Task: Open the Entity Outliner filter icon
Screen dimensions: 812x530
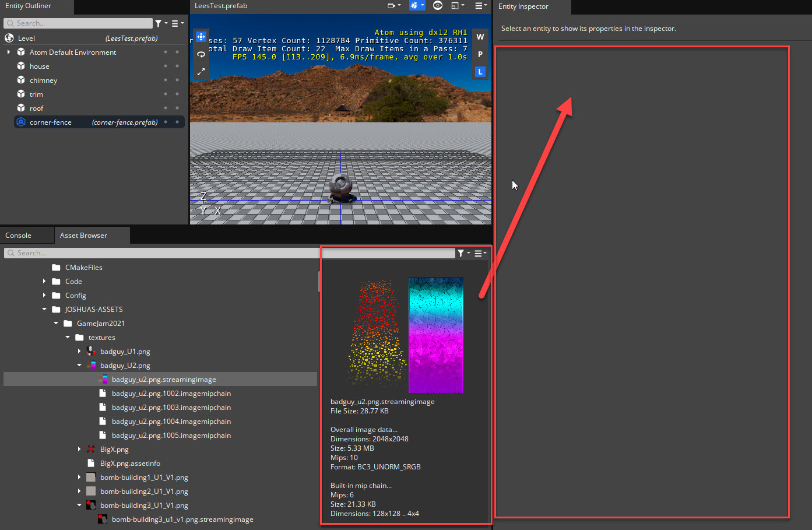Action: click(159, 23)
